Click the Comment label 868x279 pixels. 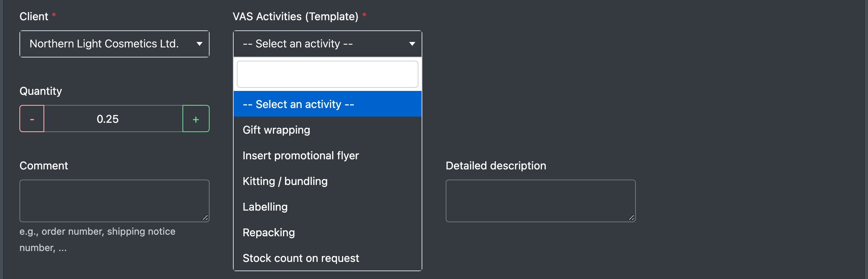tap(44, 166)
